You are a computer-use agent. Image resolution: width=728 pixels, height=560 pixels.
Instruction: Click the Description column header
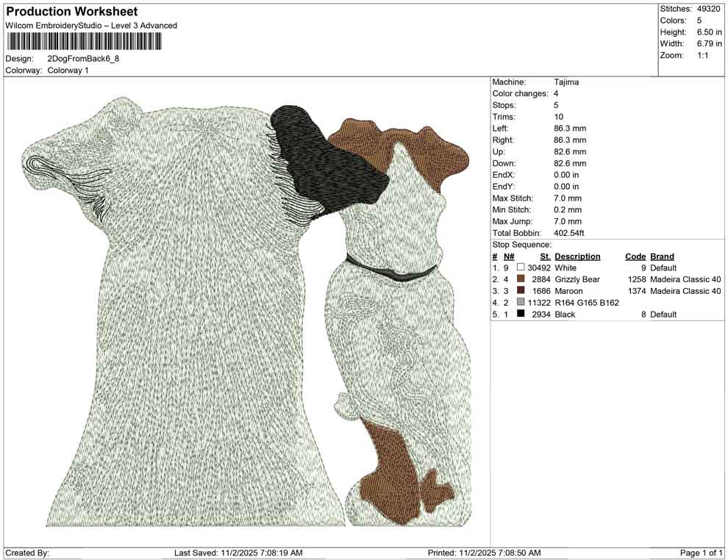[577, 256]
